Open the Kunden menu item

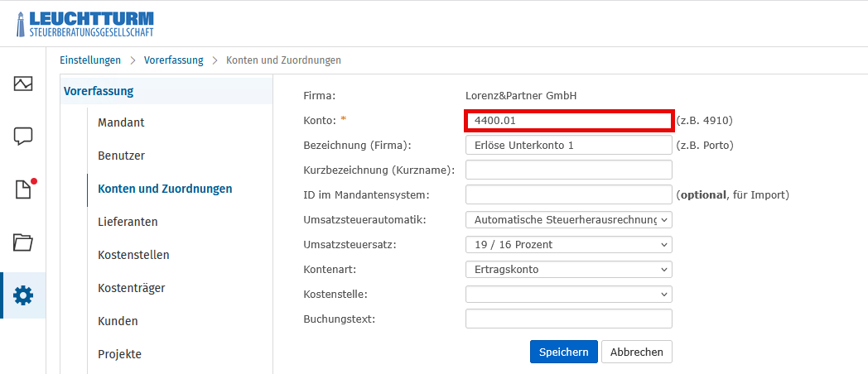118,321
